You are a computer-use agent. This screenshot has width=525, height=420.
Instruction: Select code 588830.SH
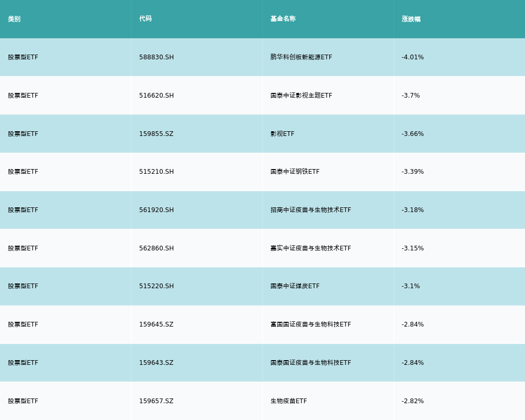click(x=156, y=57)
